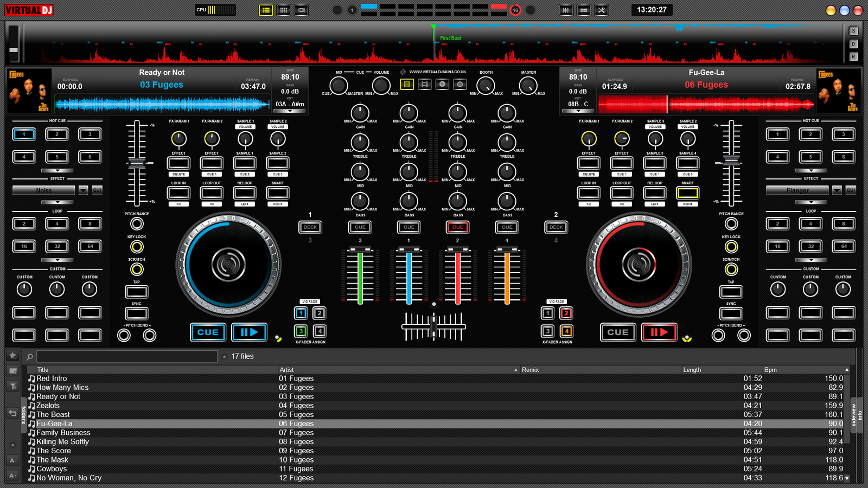Assign channel 2 to right crossfader side

click(x=566, y=313)
